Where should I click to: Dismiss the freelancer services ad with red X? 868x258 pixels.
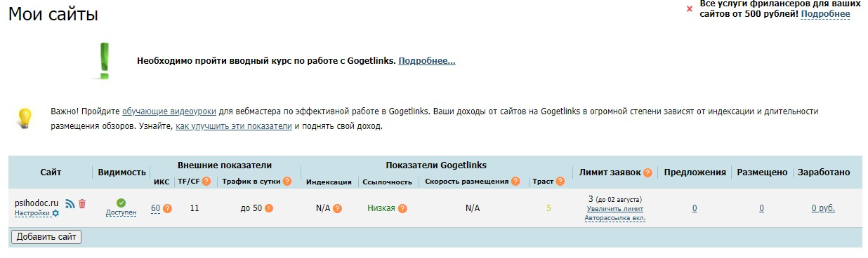coord(690,9)
